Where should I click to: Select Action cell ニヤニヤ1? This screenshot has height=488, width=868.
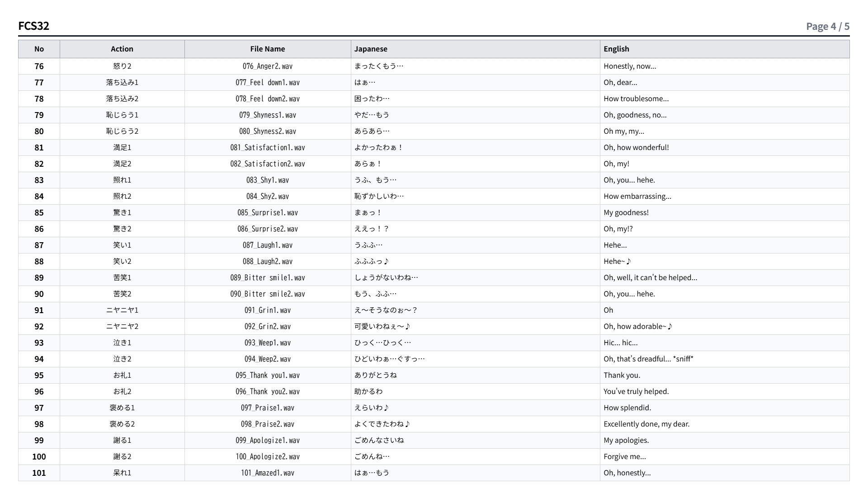(x=122, y=310)
